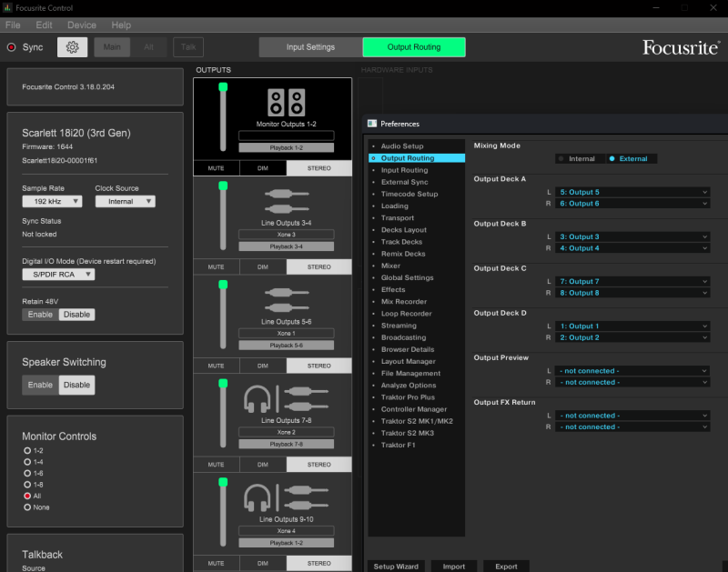Open the Help menu

(x=121, y=25)
